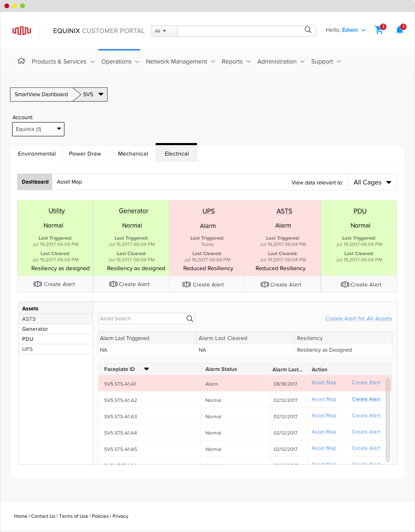Viewport: 415px width, 532px height.
Task: Open the All Cages dropdown
Action: (x=372, y=182)
